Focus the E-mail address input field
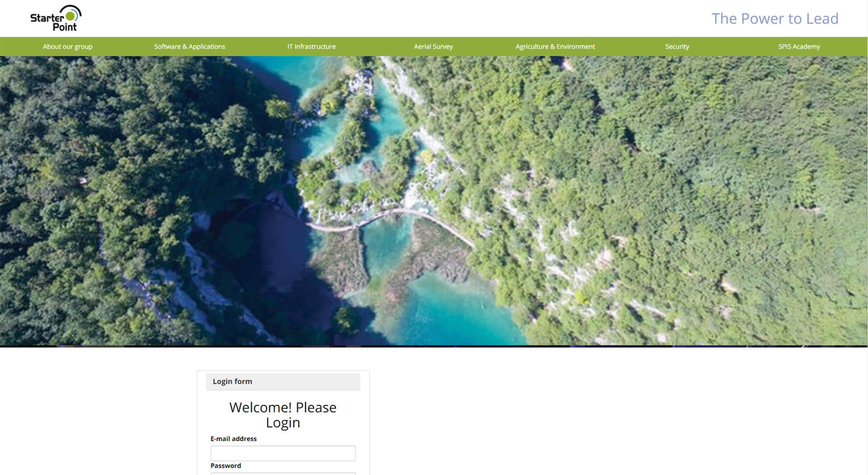 click(283, 453)
